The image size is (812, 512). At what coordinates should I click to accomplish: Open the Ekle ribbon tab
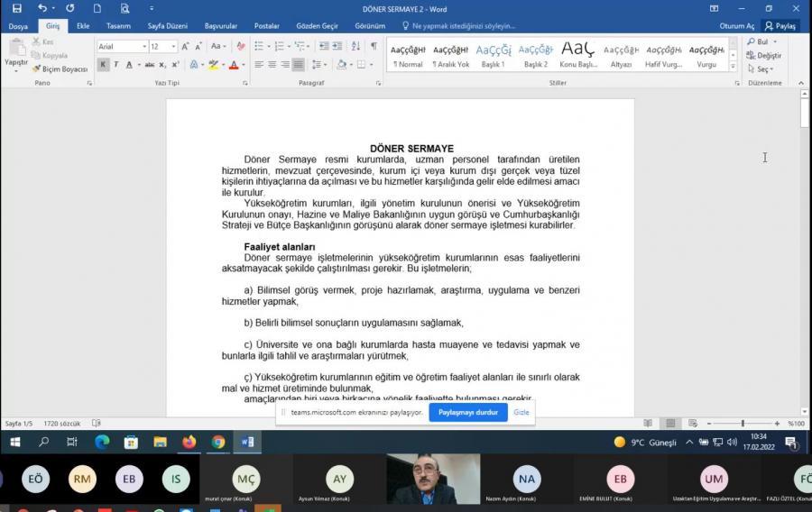tap(83, 26)
